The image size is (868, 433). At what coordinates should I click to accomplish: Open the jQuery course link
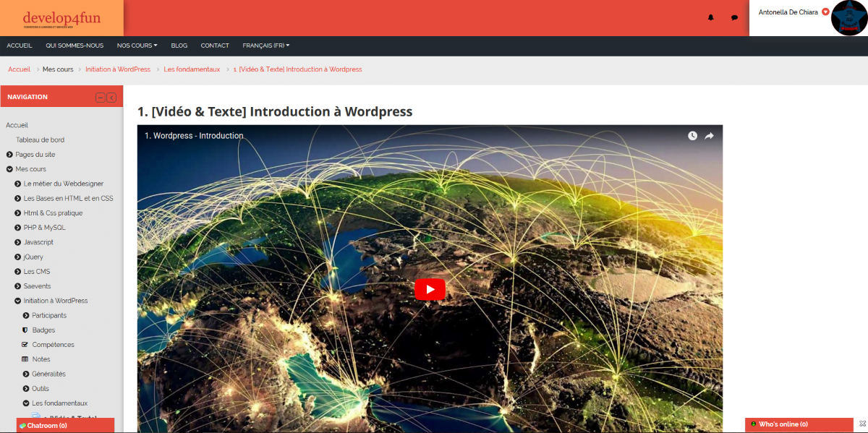point(33,257)
